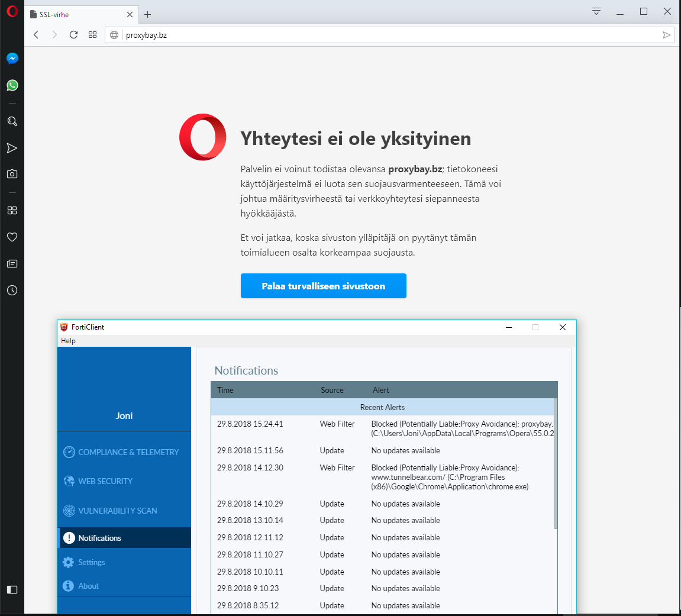Close the SSL-virhe tab
The image size is (681, 616).
130,15
